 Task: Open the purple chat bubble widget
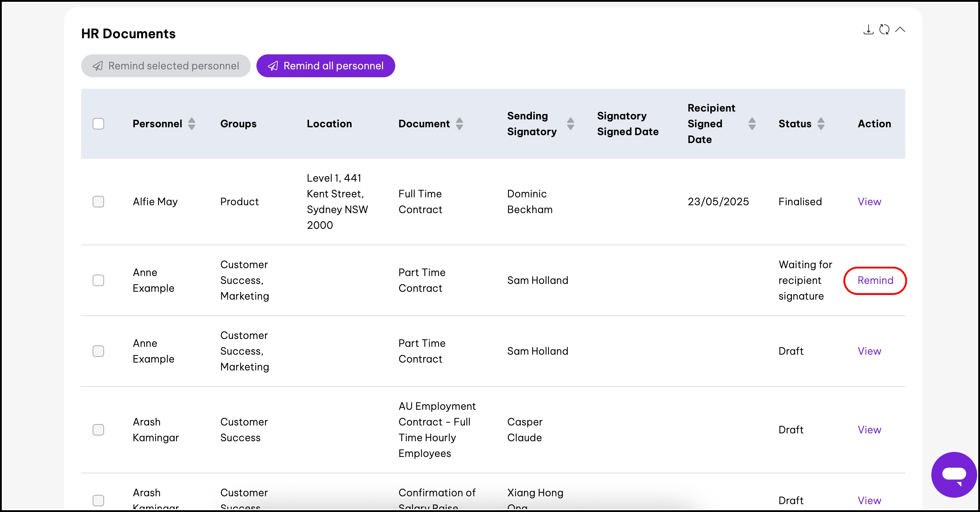[x=954, y=474]
